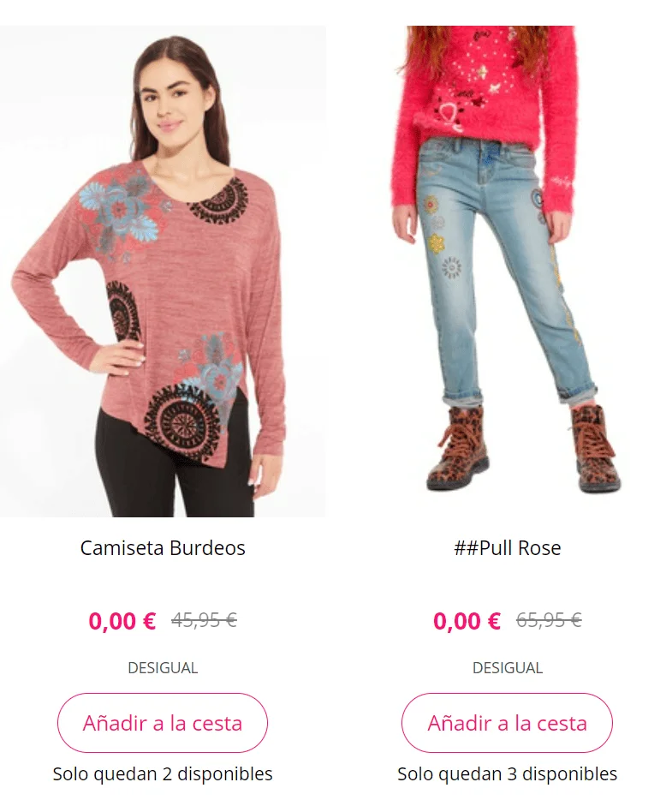The width and height of the screenshot is (672, 806).
Task: Open the Pull Rose product image
Action: [507, 272]
